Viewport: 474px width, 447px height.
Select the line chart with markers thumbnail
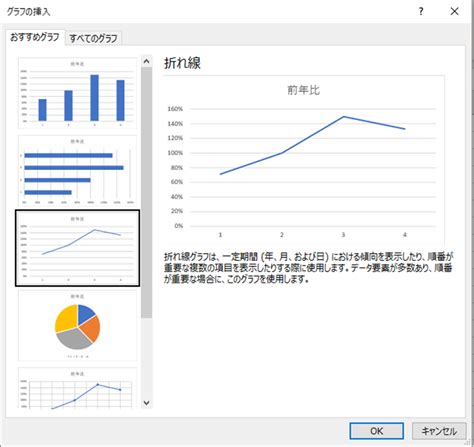click(x=77, y=388)
